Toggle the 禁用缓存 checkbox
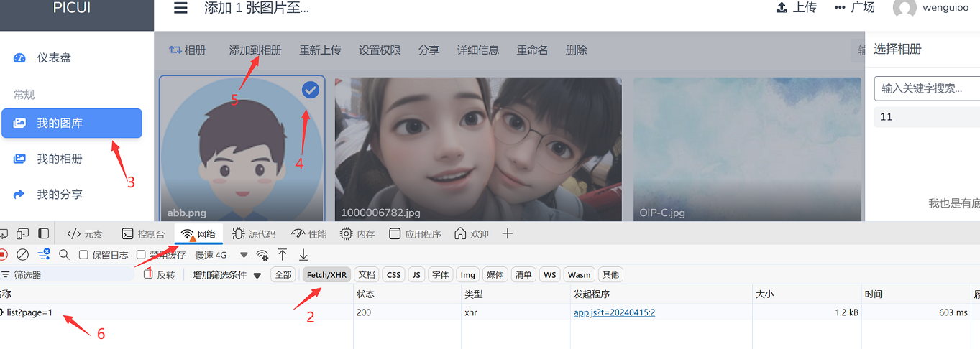This screenshot has width=980, height=349. 142,255
